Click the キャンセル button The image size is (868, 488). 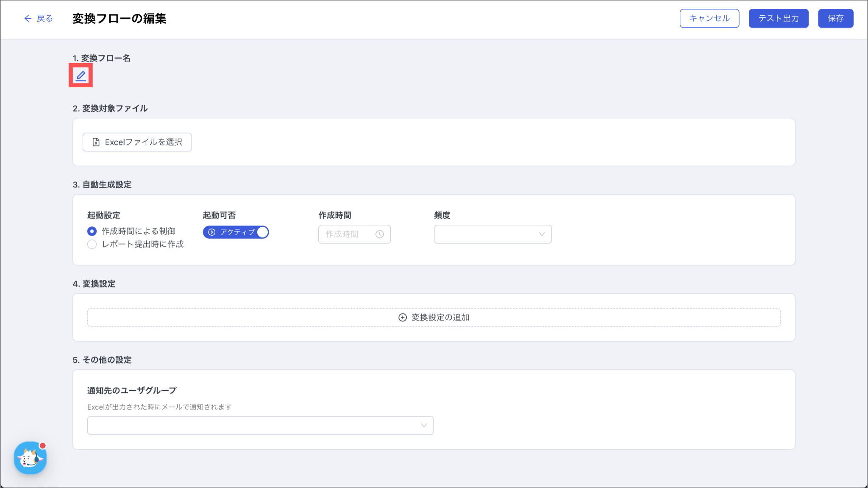[709, 18]
